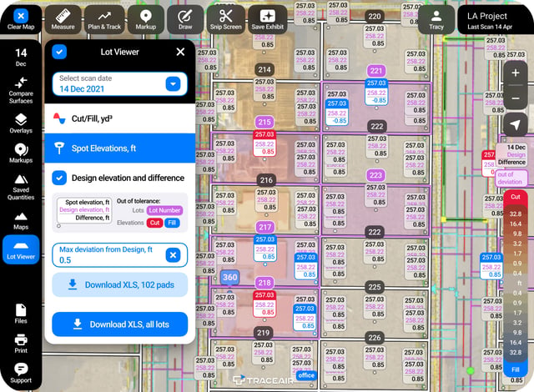Toggle the Lot Viewer checkbox in panel header
This screenshot has width=534, height=392.
click(x=59, y=52)
